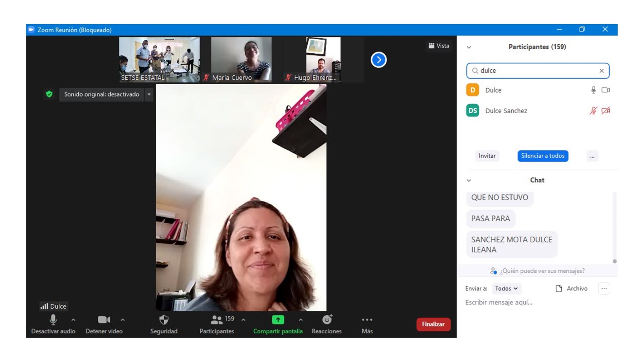Toggle Desactivar audio microphone
This screenshot has height=362, width=644.
click(x=53, y=320)
